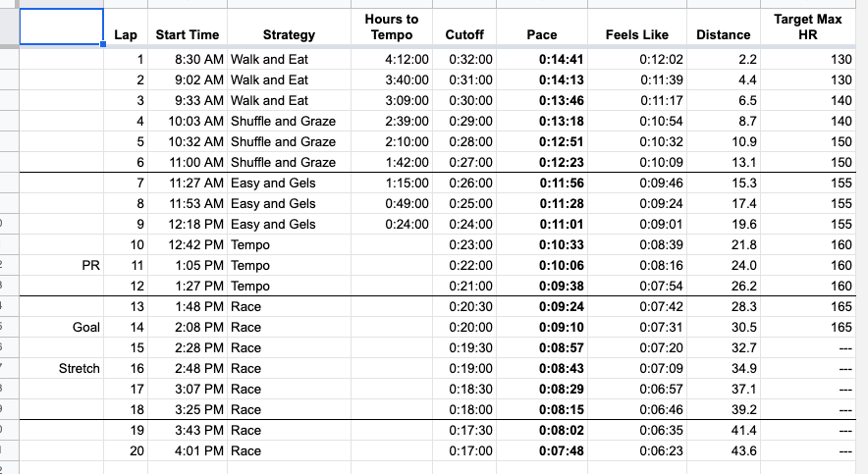This screenshot has width=868, height=474.
Task: Select the "Distance" header cell
Action: click(x=724, y=34)
